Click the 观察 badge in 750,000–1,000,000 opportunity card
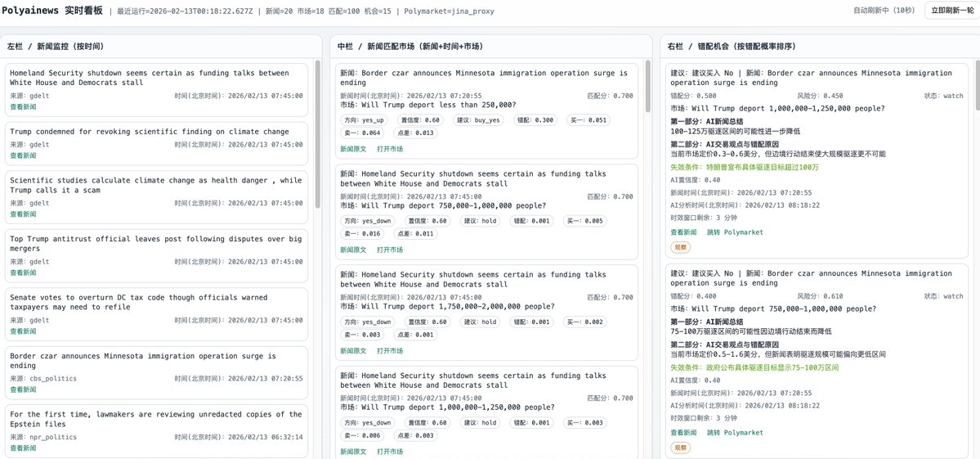980x459 pixels. point(680,448)
